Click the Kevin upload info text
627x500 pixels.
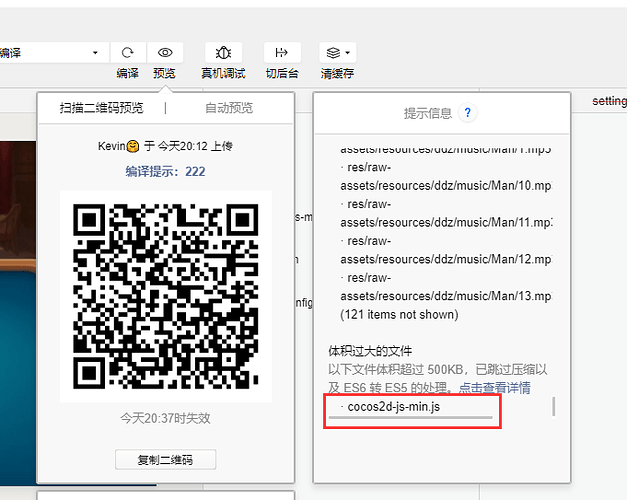[165, 146]
